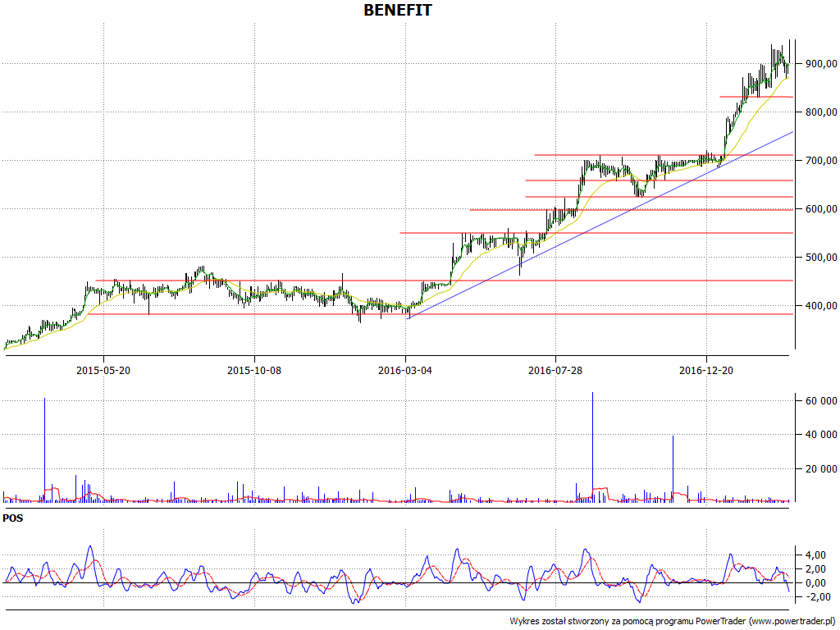Click the BENEFIT chart title
840x630 pixels.
pyautogui.click(x=398, y=10)
